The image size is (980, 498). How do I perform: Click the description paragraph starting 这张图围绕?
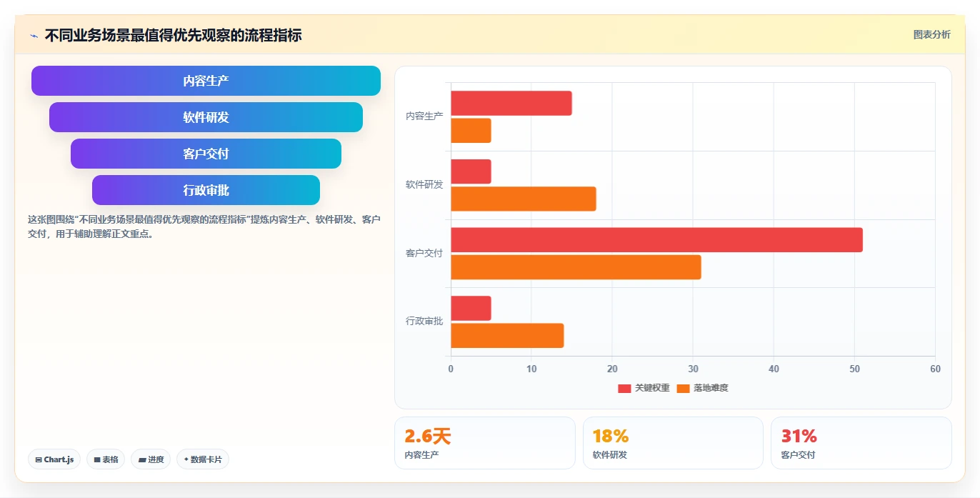point(204,226)
